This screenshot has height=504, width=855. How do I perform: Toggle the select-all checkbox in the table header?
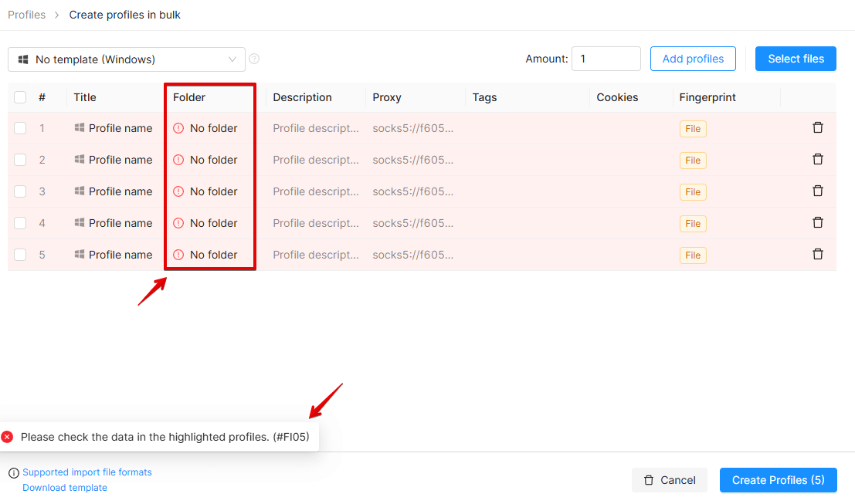(x=20, y=97)
